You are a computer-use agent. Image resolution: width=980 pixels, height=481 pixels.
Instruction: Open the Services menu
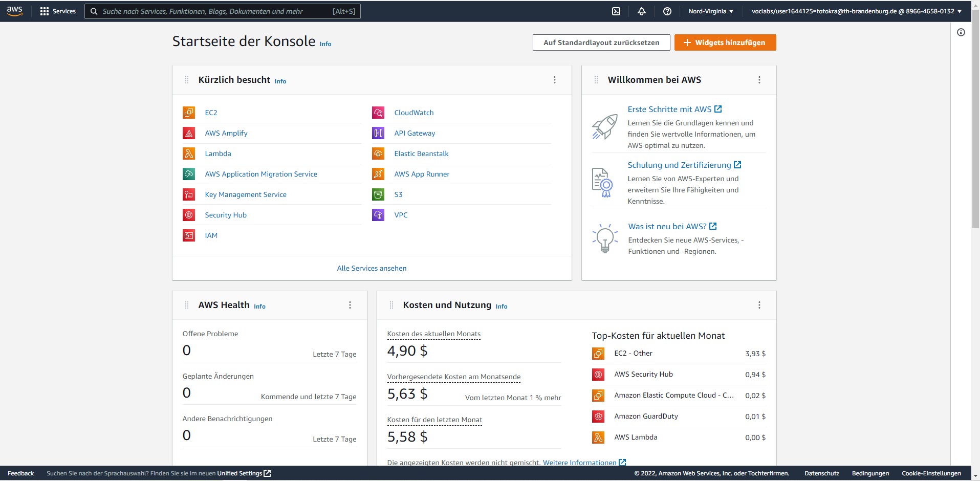coord(58,11)
